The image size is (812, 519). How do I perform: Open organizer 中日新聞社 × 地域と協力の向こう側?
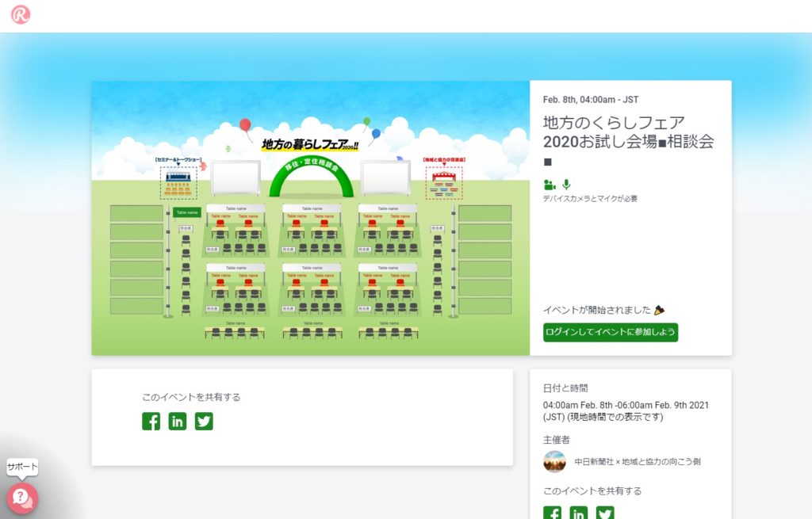coord(638,462)
